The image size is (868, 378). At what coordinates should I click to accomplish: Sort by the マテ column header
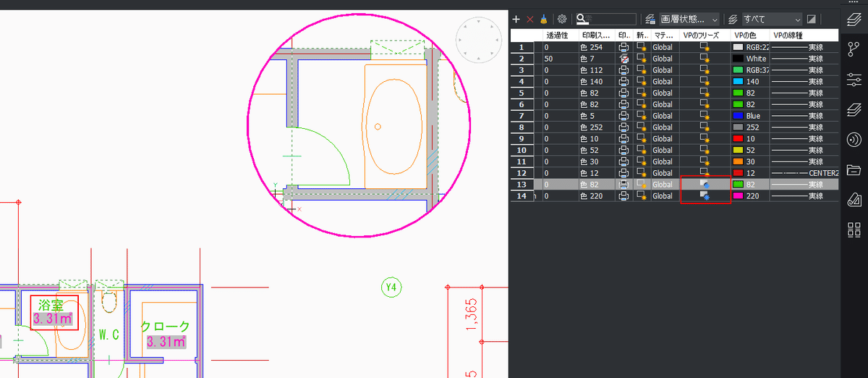[664, 35]
